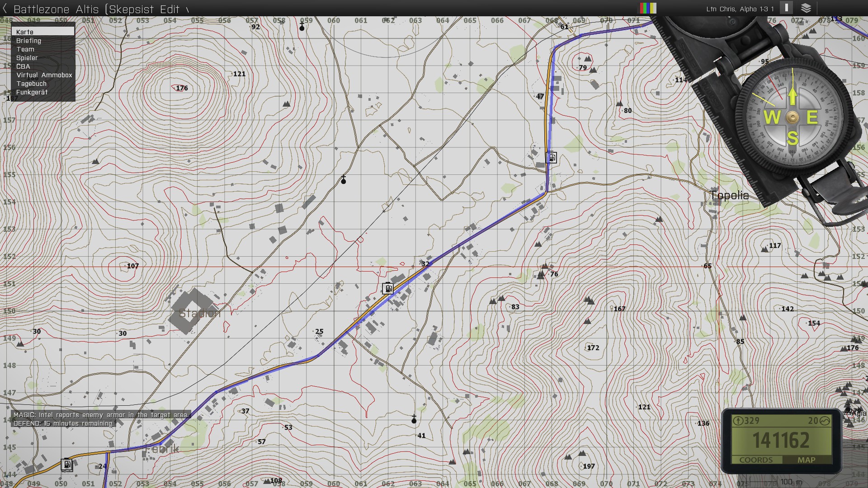Click the back arrow beside mission title

(x=5, y=9)
